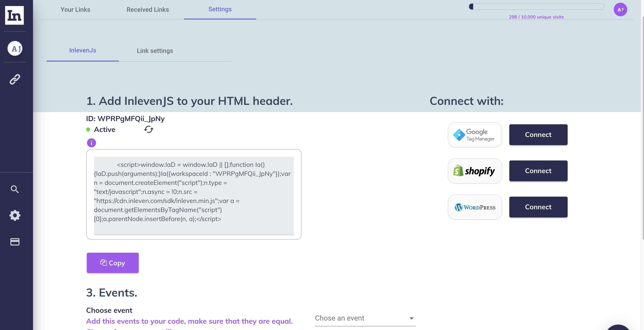644x330 pixels.
Task: Click the refresh status icon next to Active
Action: [149, 129]
